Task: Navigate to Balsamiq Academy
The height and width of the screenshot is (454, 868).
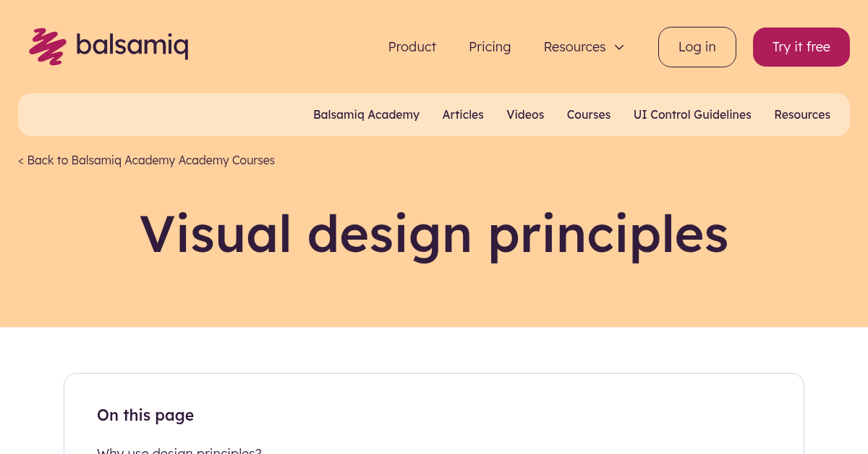Action: (366, 114)
